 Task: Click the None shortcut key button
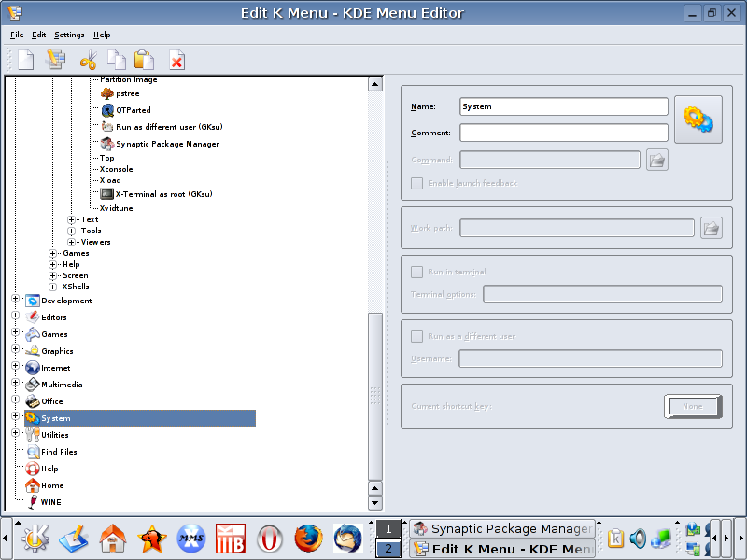coord(692,406)
